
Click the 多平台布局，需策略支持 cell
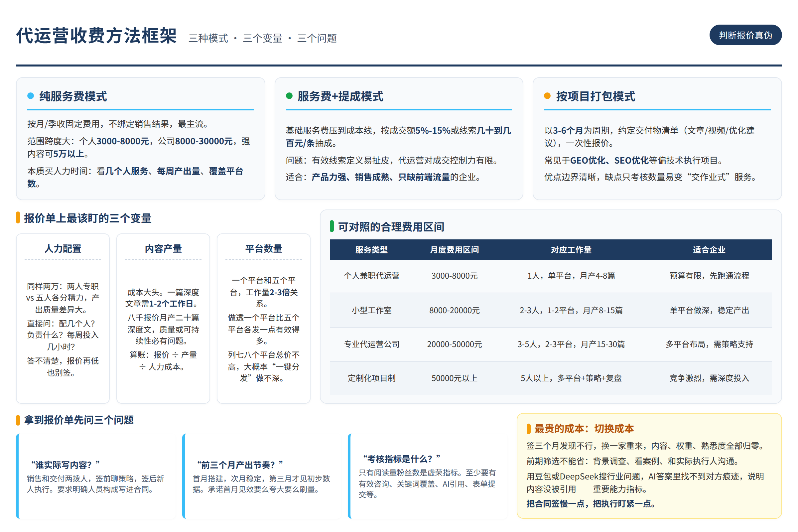[709, 344]
